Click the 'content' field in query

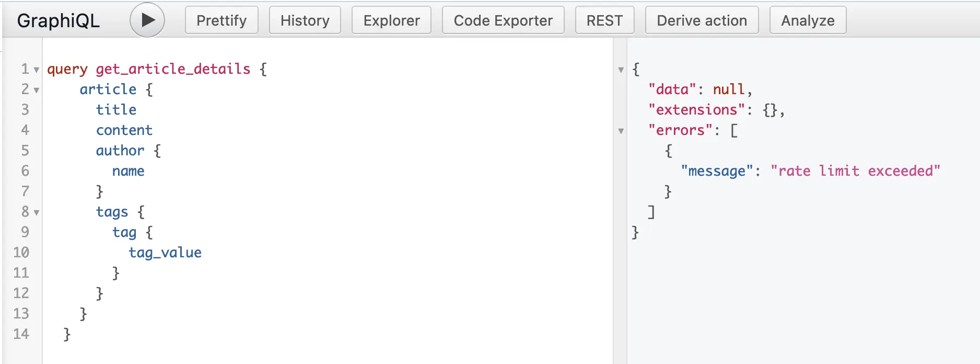pos(124,130)
